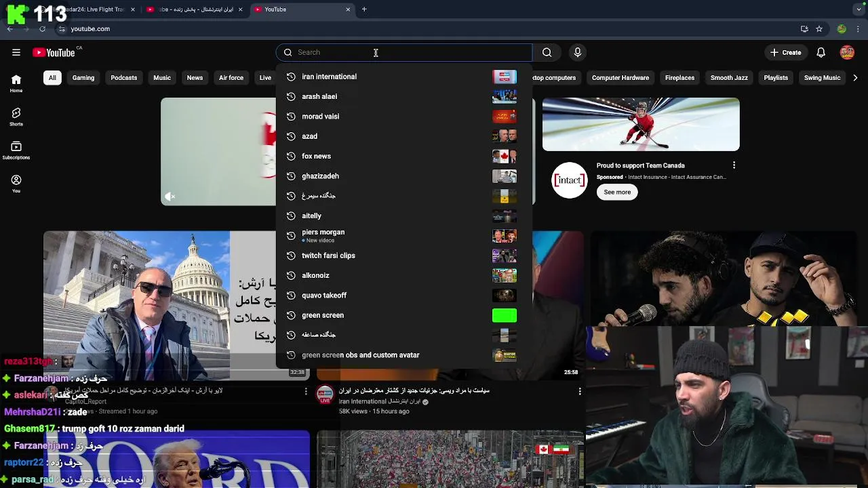Viewport: 868px width, 488px height.
Task: Choose 'alkonoiz' search suggestion
Action: pyautogui.click(x=404, y=275)
